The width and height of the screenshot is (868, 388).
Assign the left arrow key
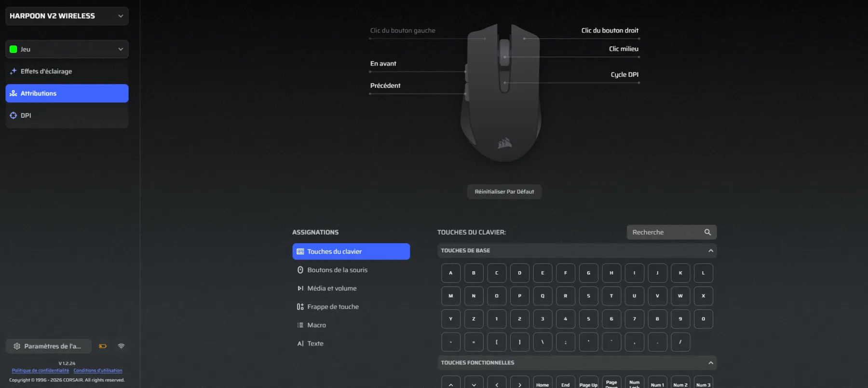pyautogui.click(x=497, y=383)
